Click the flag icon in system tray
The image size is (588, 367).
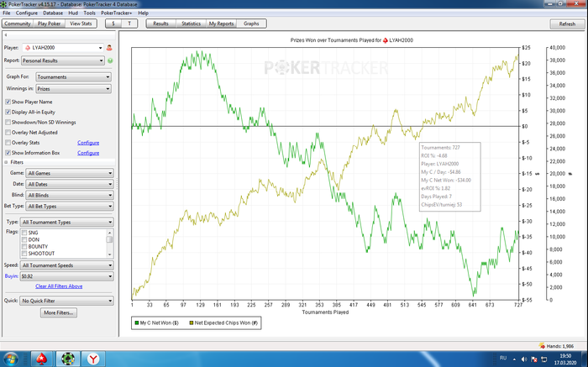[x=534, y=359]
